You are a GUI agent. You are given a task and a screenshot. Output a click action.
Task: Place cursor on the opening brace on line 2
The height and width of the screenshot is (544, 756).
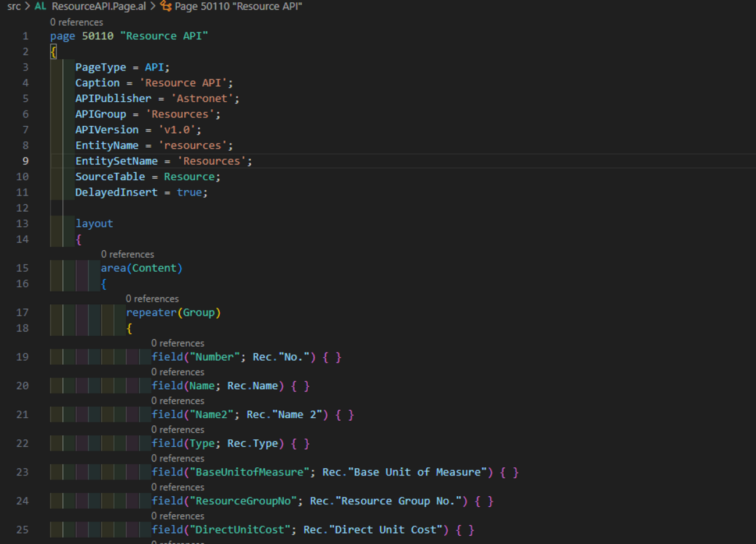click(x=54, y=52)
